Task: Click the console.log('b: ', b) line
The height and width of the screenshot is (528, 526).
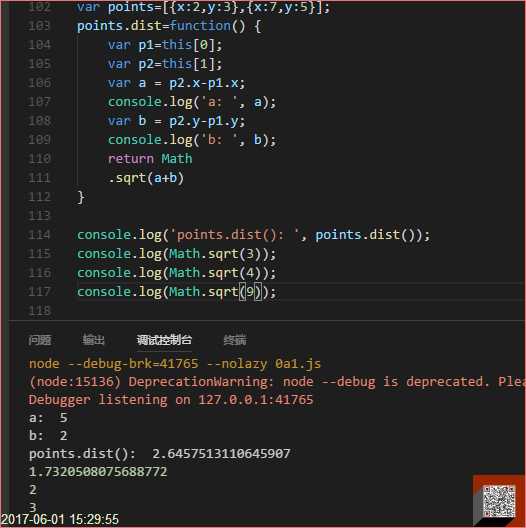Action: [192, 140]
